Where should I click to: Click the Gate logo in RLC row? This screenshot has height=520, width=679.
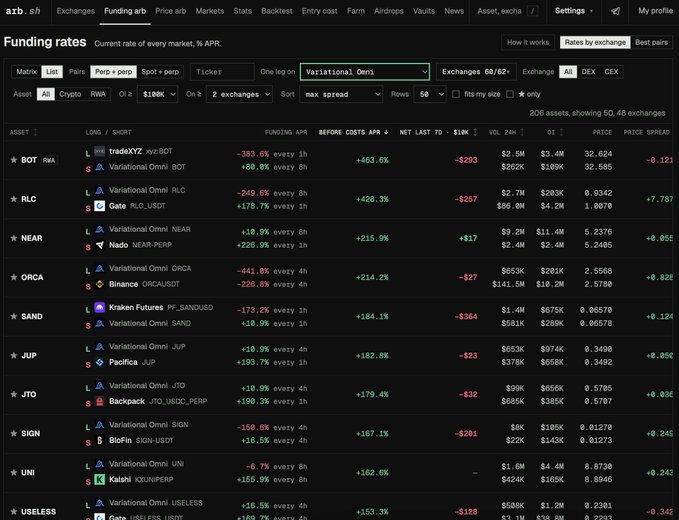click(x=100, y=206)
